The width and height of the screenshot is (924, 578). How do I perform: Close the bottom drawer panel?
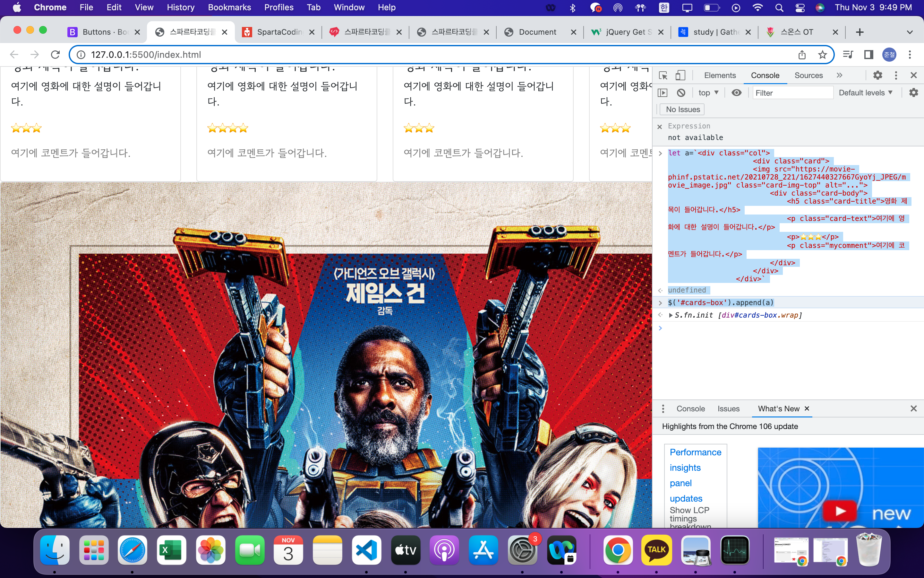913,409
